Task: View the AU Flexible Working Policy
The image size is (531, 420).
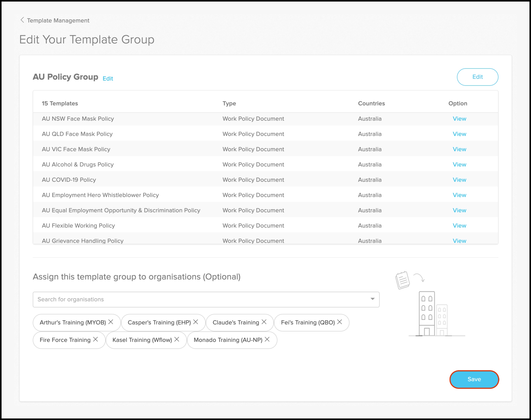Action: coord(459,226)
